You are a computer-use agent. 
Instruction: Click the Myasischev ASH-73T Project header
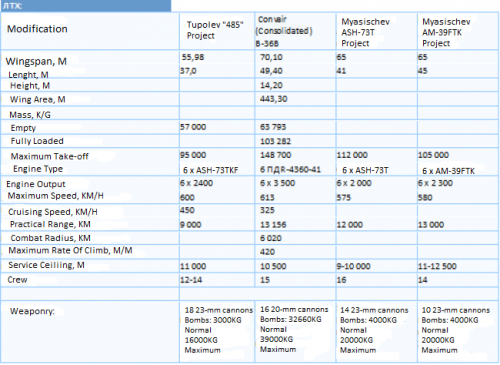pos(365,32)
